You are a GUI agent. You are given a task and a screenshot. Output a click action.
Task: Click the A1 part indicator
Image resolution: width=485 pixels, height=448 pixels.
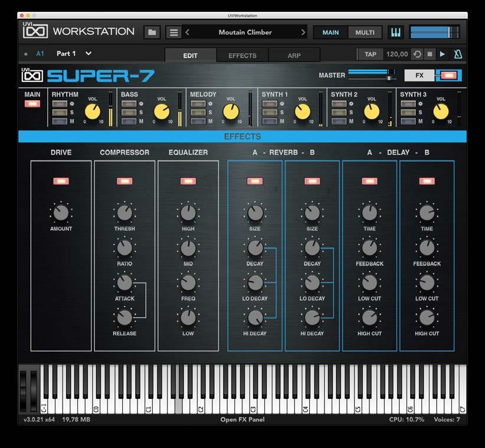(40, 54)
